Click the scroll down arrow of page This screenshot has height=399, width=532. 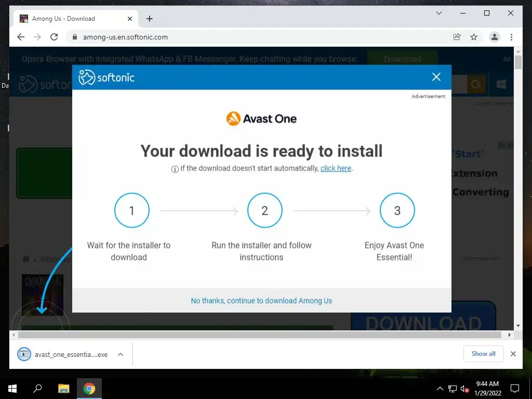518,326
